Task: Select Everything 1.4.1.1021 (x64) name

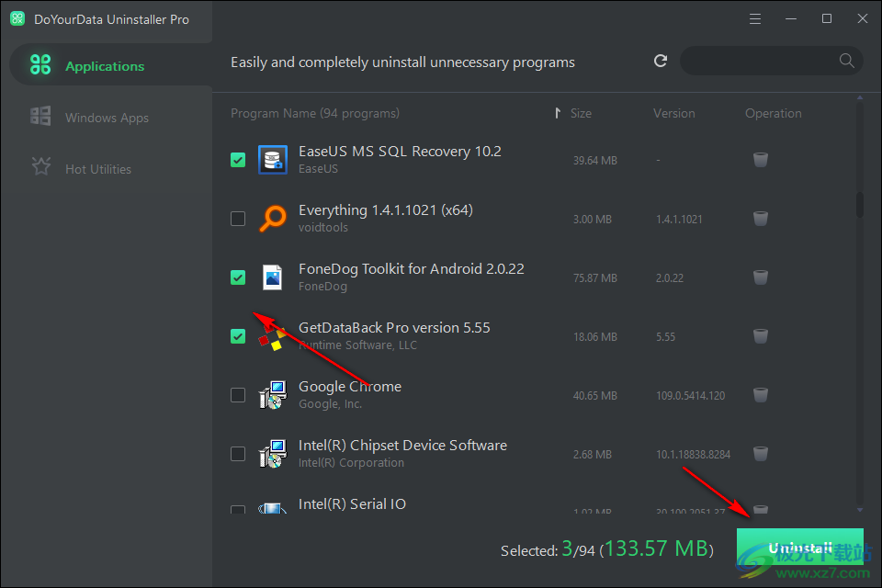Action: click(386, 210)
